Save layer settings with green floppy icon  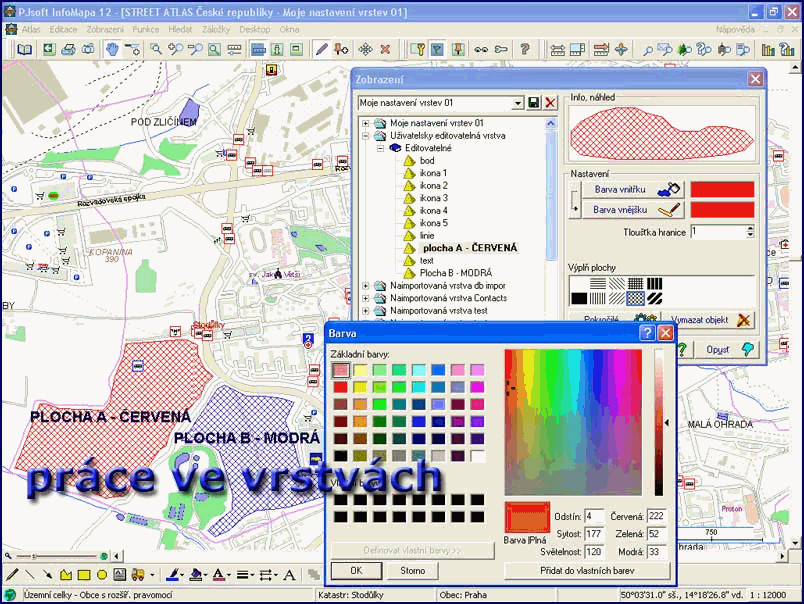534,103
